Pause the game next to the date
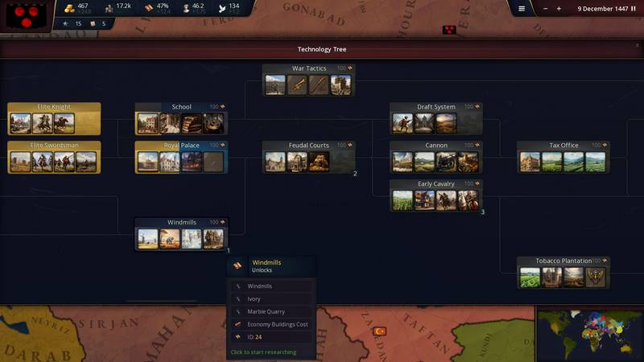The width and height of the screenshot is (644, 362). pos(632,8)
